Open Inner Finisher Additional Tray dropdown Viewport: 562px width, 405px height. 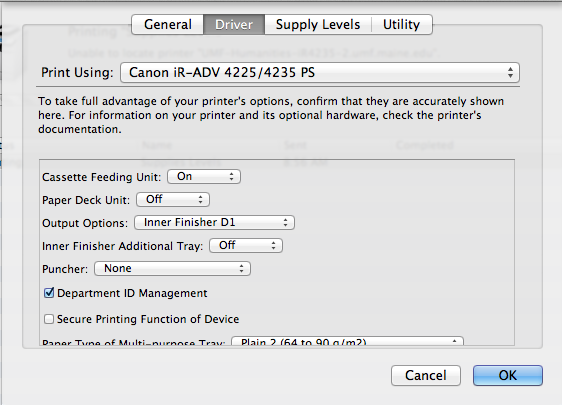click(x=246, y=246)
